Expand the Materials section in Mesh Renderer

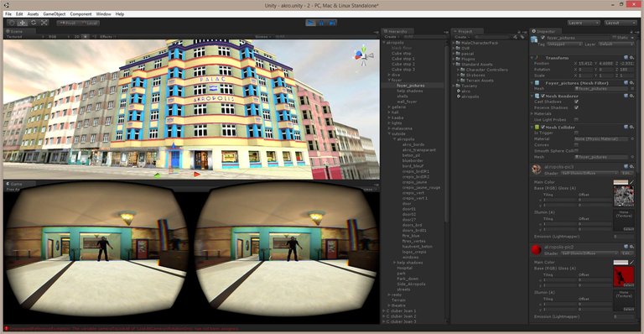tap(532, 113)
